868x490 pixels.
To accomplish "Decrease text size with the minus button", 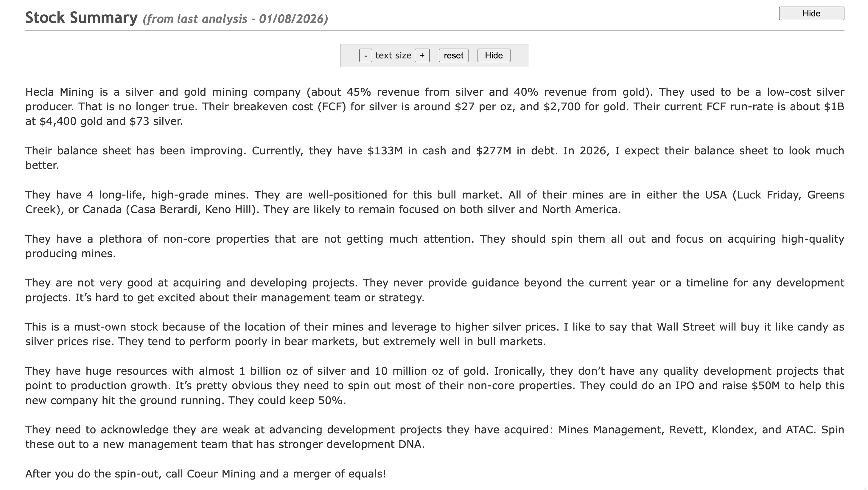I will click(x=365, y=56).
